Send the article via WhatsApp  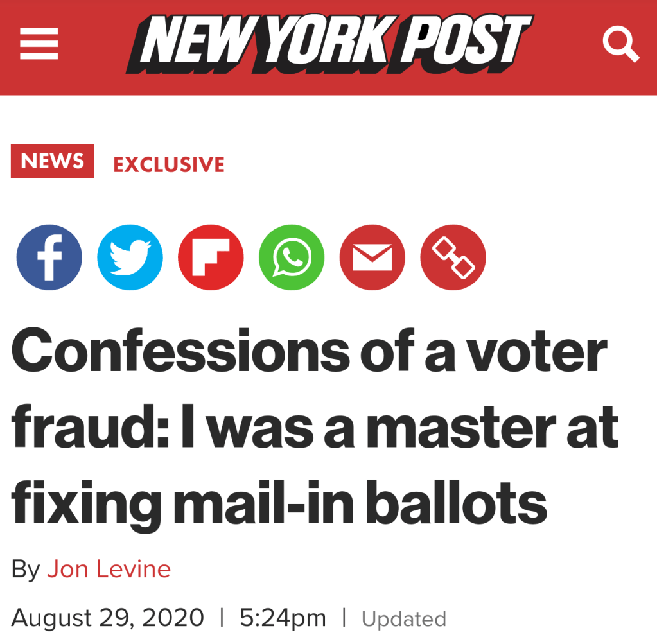tap(292, 257)
